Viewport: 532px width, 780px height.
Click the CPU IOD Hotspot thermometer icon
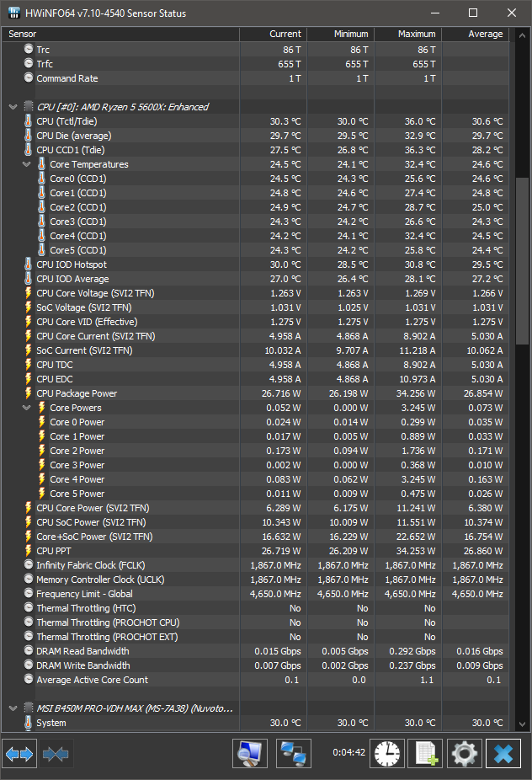[29, 264]
